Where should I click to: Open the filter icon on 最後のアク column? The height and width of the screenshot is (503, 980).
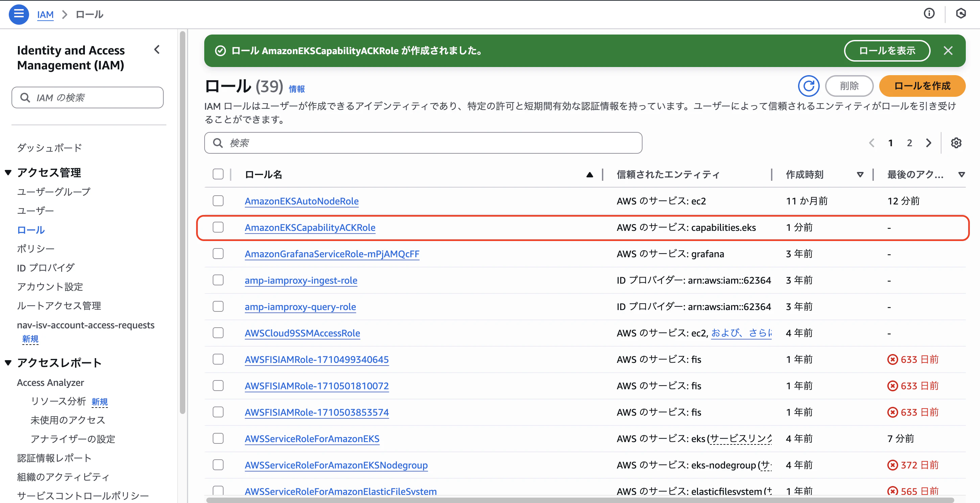click(x=962, y=175)
